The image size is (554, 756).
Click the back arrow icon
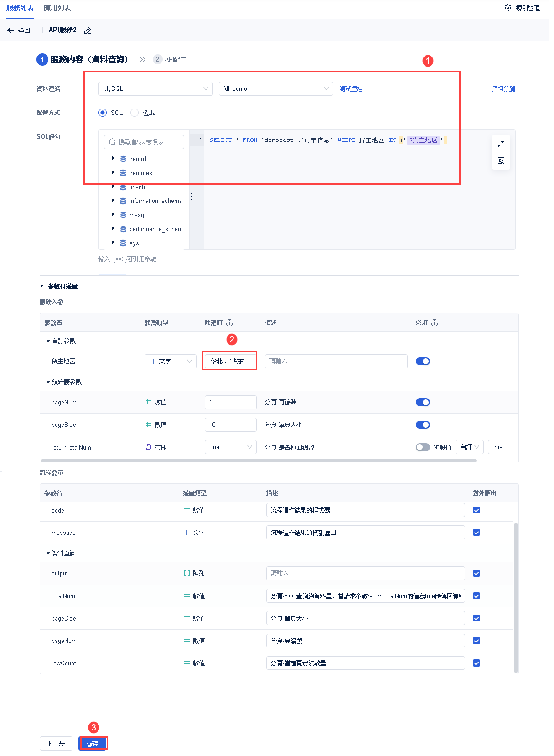[10, 31]
